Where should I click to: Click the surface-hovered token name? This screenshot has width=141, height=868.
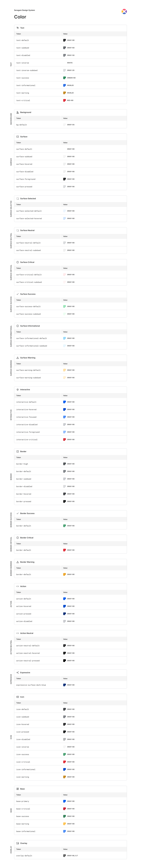[x=24, y=164]
